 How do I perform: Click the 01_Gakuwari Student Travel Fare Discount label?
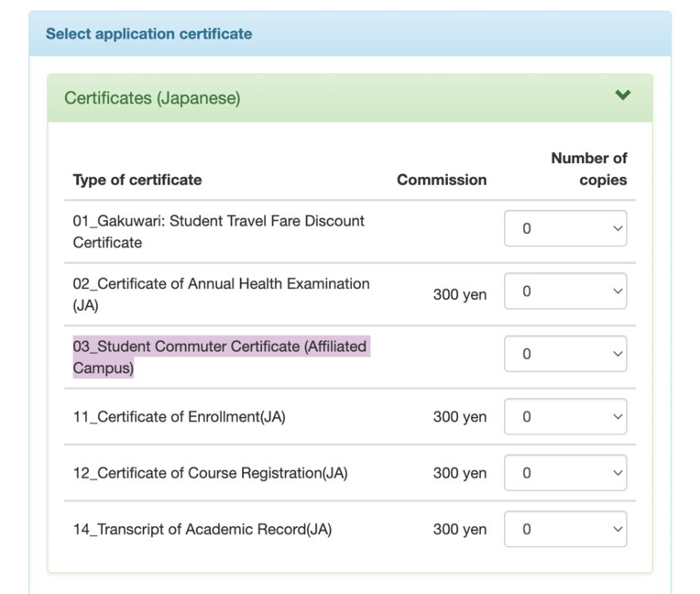point(219,231)
